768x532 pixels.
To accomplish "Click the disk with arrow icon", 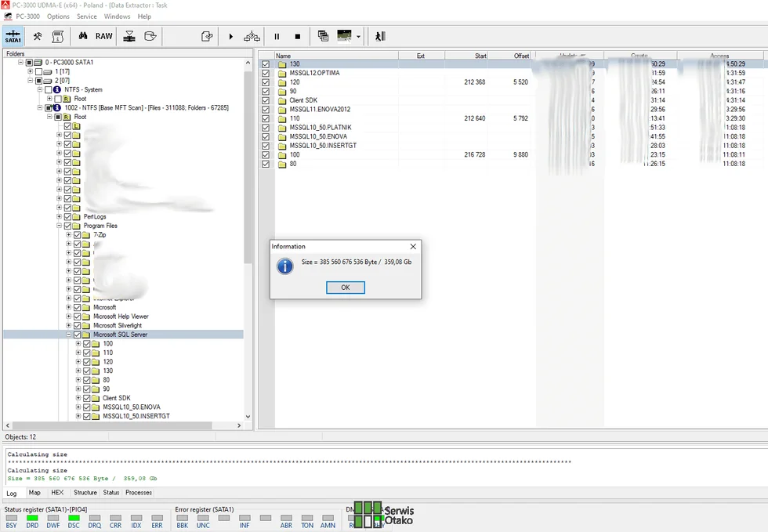I will click(150, 36).
